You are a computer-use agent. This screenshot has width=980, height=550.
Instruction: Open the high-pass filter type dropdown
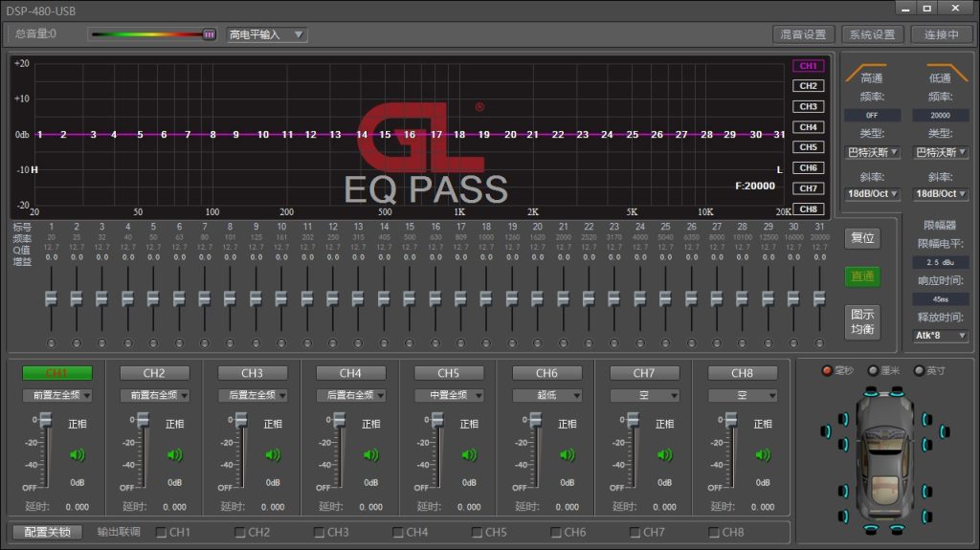pyautogui.click(x=873, y=152)
